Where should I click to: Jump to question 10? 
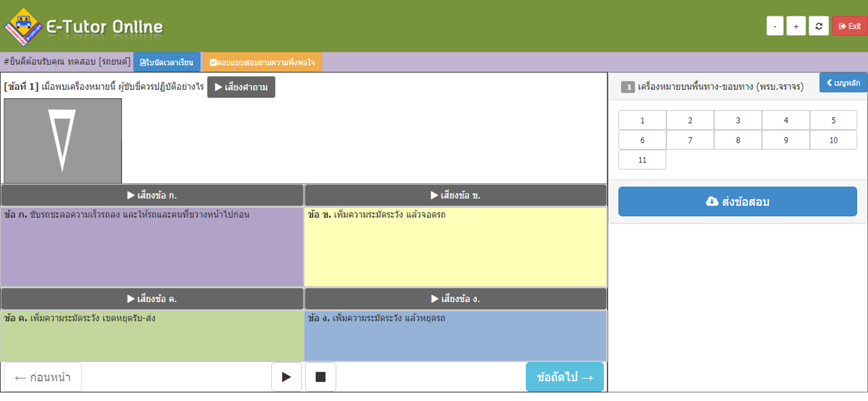(x=834, y=140)
